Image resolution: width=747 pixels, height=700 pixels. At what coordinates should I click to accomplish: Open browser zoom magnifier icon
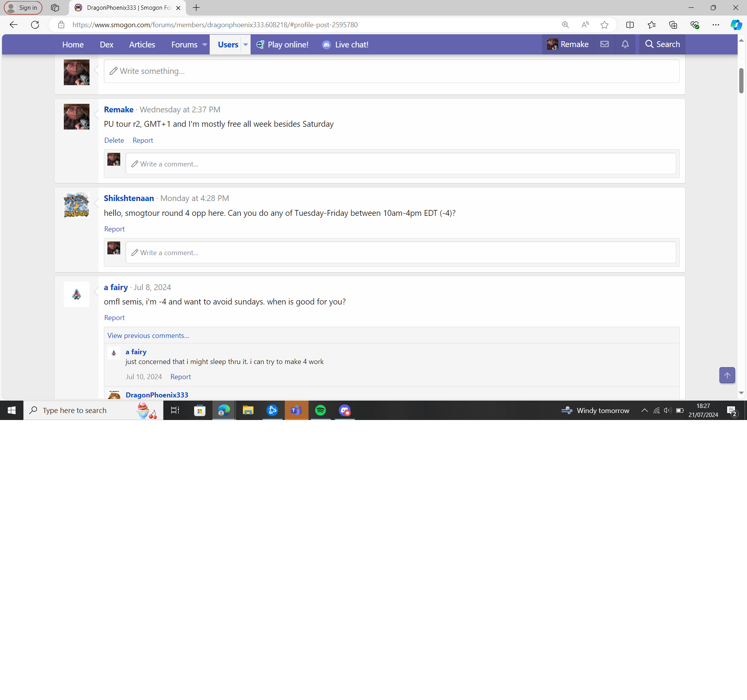(565, 25)
